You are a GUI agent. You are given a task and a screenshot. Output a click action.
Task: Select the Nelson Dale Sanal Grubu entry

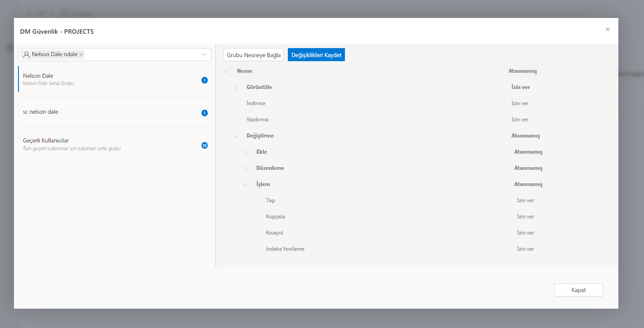coord(115,80)
